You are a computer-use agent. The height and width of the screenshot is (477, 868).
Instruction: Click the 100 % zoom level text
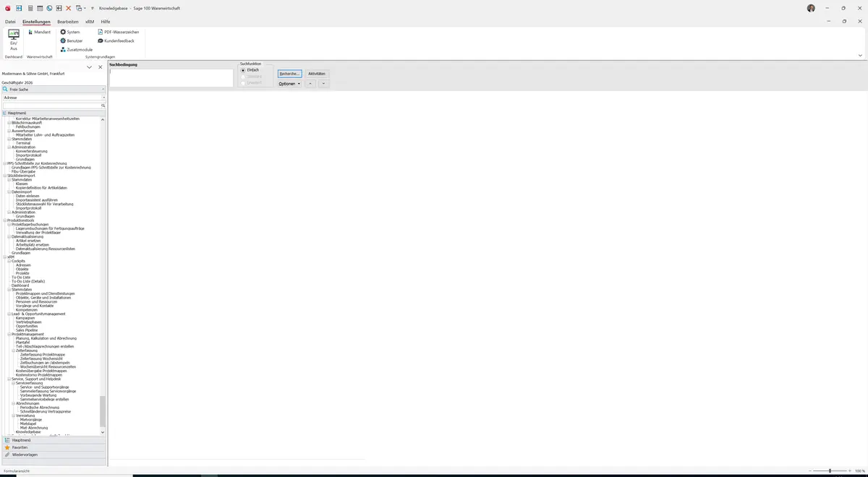(860, 470)
